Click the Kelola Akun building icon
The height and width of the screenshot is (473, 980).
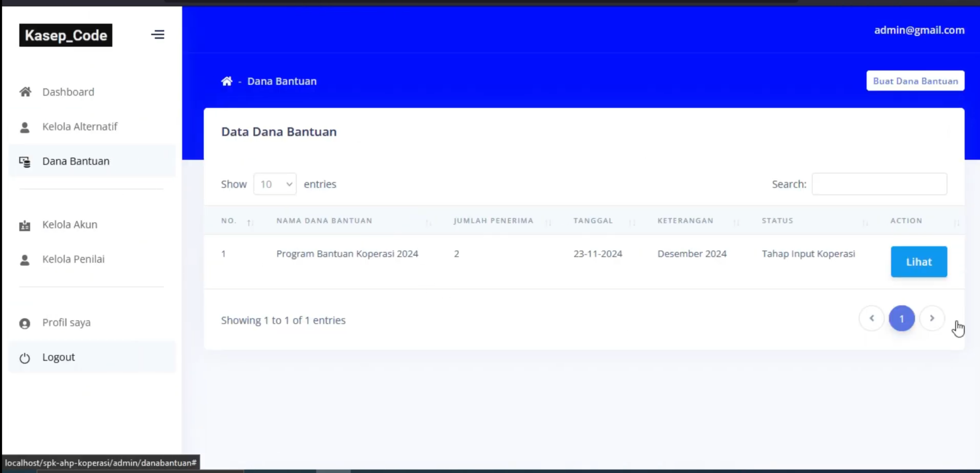tap(25, 225)
